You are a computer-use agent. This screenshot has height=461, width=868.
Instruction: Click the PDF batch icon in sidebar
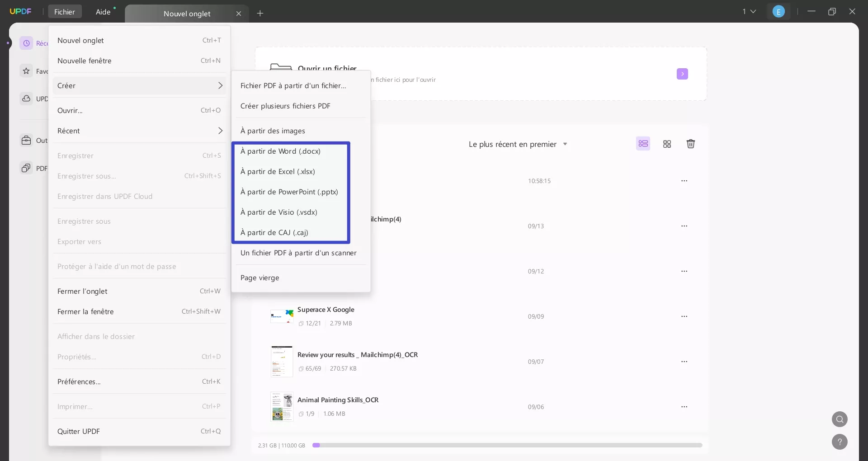27,168
